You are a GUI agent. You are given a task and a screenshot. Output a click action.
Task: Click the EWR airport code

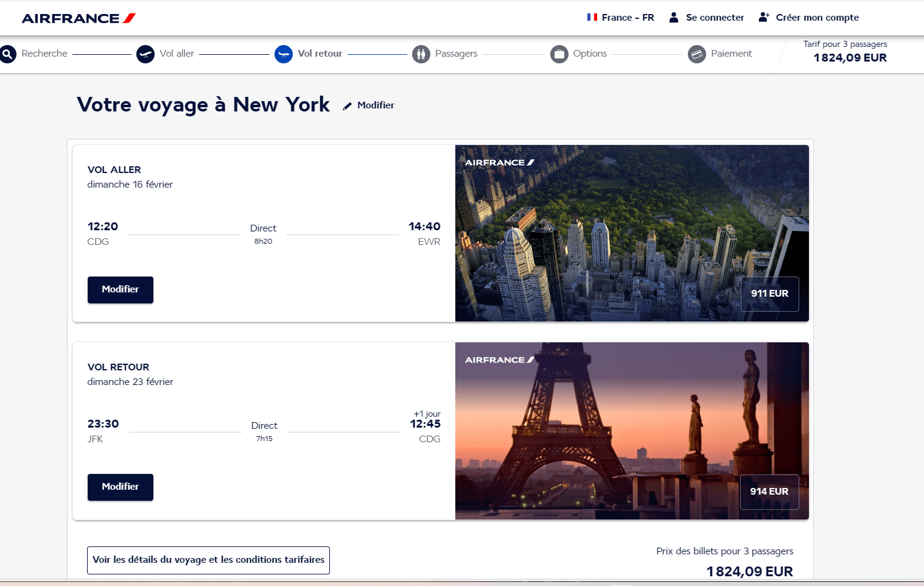coord(429,242)
